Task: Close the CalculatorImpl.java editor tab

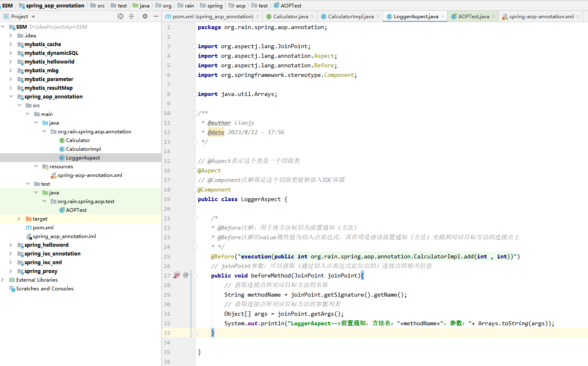Action: [x=378, y=16]
